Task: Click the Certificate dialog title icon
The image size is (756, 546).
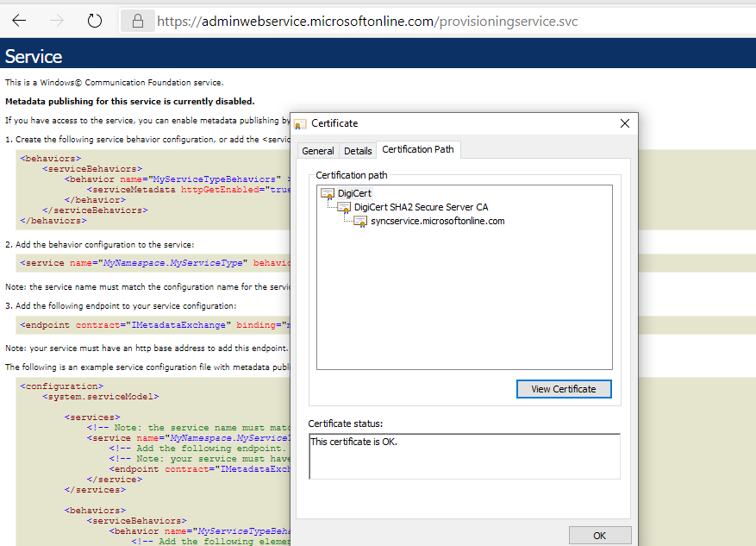Action: coord(300,124)
